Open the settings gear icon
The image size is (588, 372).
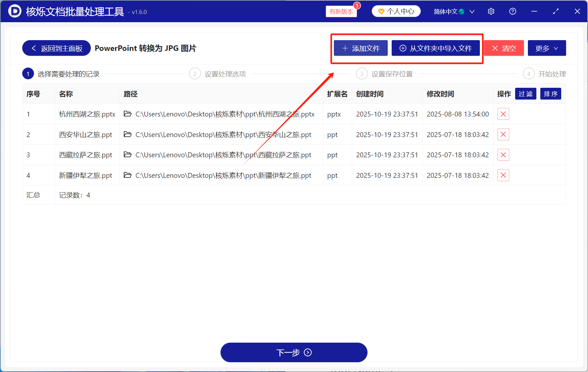click(491, 11)
